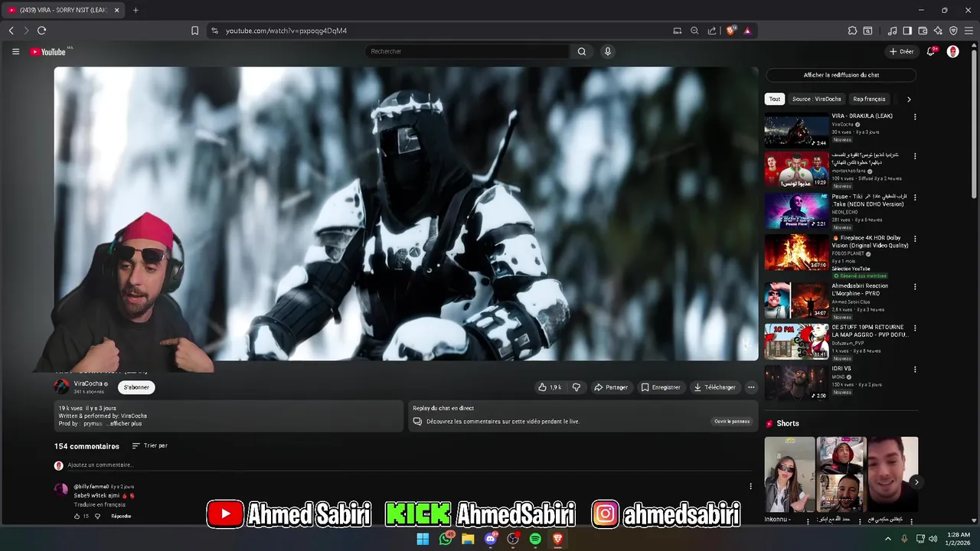Open Pause - Tiki Taka video thumbnail
This screenshot has width=980, height=551.
tap(796, 211)
